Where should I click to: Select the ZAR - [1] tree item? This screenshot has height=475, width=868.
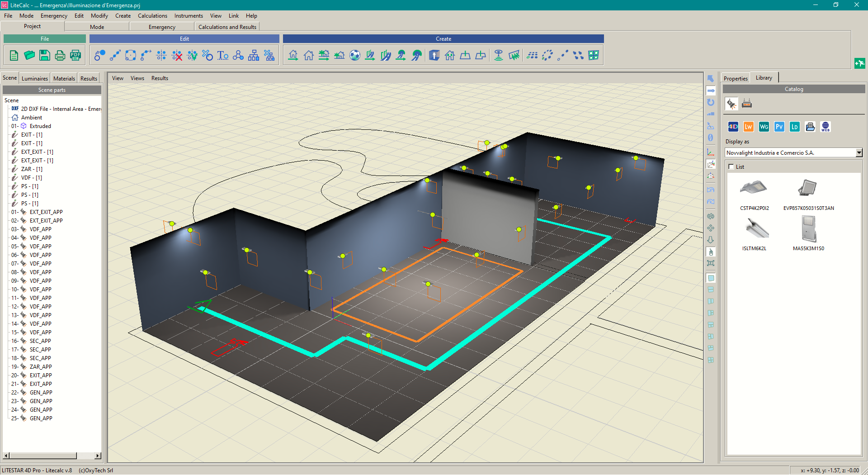[x=27, y=169]
